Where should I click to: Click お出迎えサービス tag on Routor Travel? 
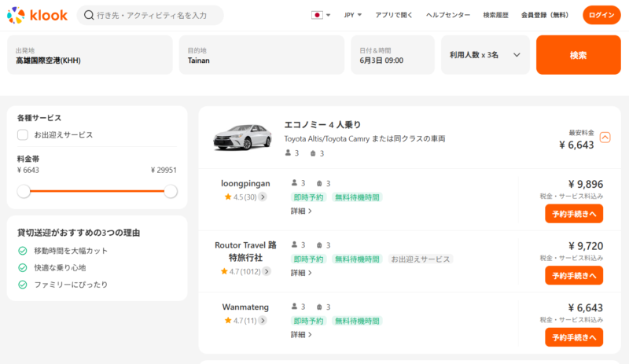click(421, 259)
